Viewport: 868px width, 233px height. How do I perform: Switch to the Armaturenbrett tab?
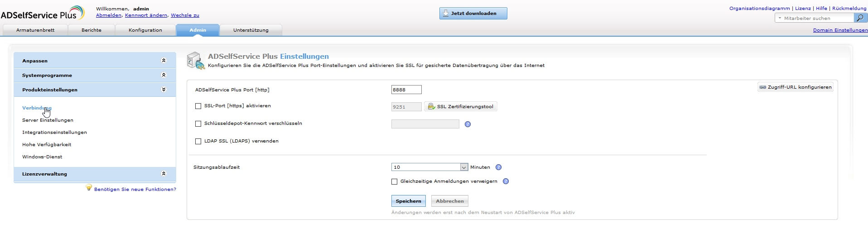35,30
